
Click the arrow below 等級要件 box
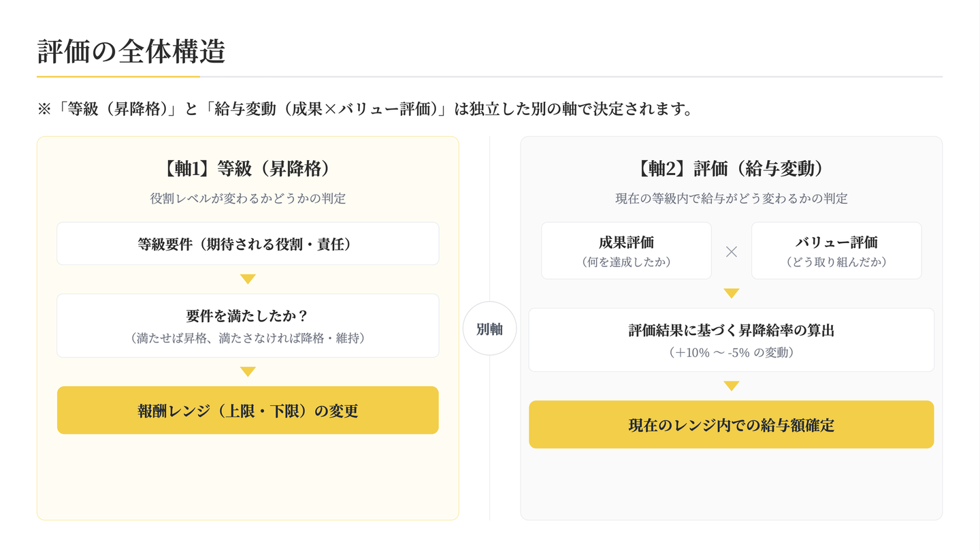click(x=248, y=279)
